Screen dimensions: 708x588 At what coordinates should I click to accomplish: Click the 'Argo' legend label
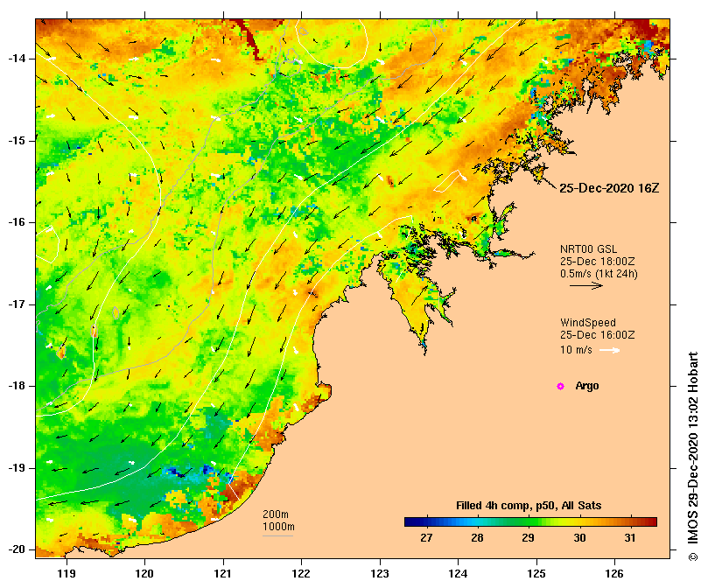point(587,386)
